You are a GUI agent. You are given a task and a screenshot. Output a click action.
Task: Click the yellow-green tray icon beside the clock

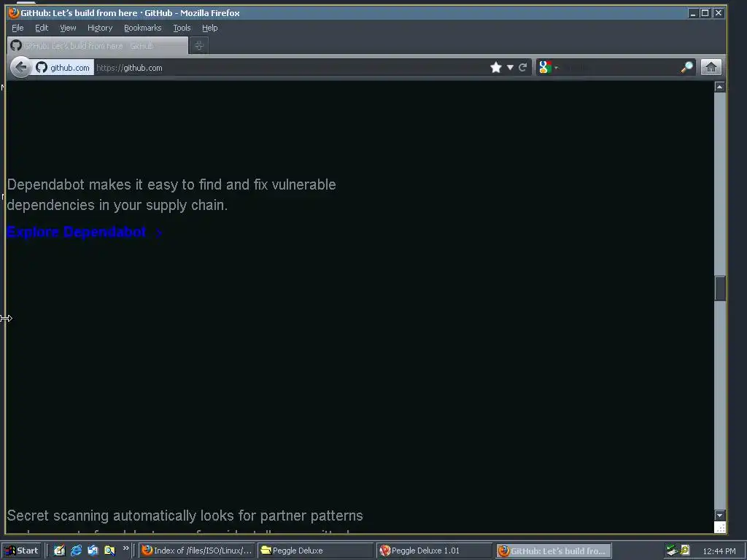(x=684, y=550)
